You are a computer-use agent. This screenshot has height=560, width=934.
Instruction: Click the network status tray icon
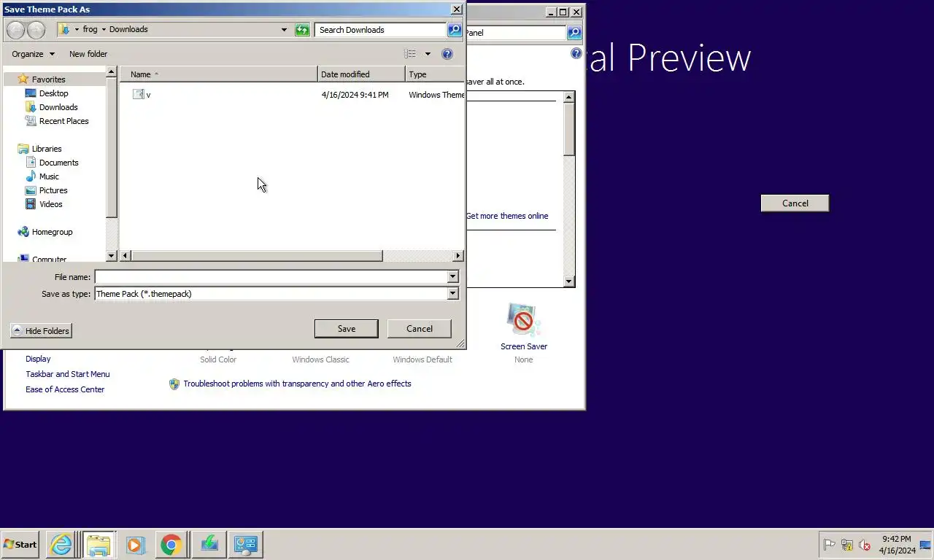847,545
